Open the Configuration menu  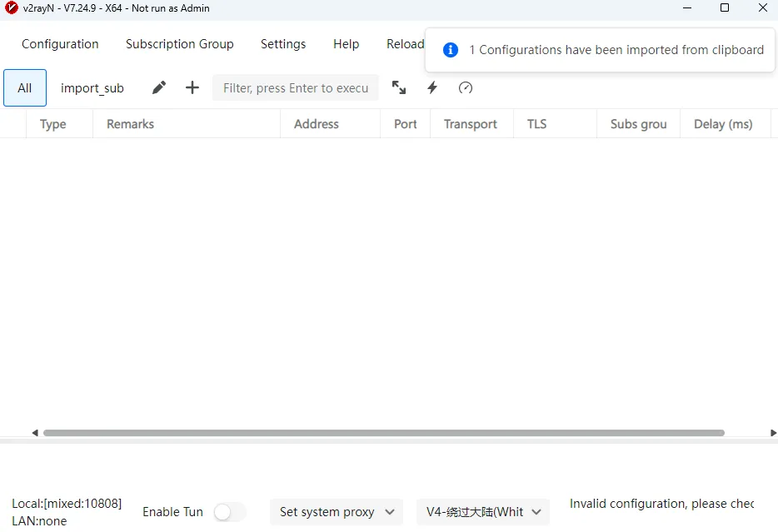[x=60, y=44]
